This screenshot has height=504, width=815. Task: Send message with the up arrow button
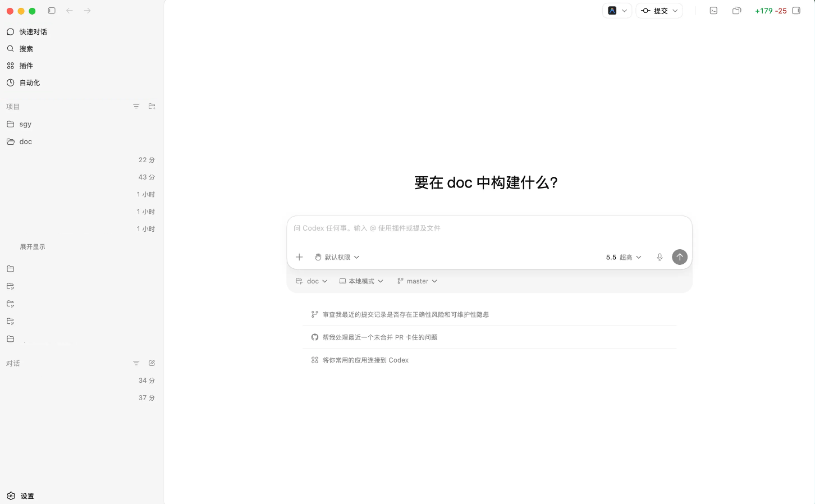coord(680,257)
